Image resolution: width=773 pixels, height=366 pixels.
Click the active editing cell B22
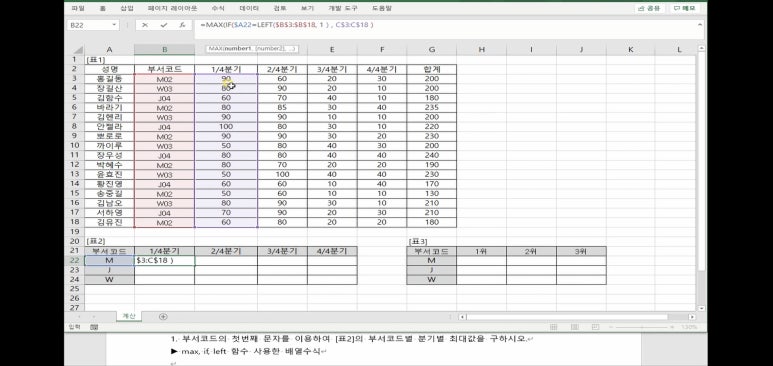(x=164, y=260)
